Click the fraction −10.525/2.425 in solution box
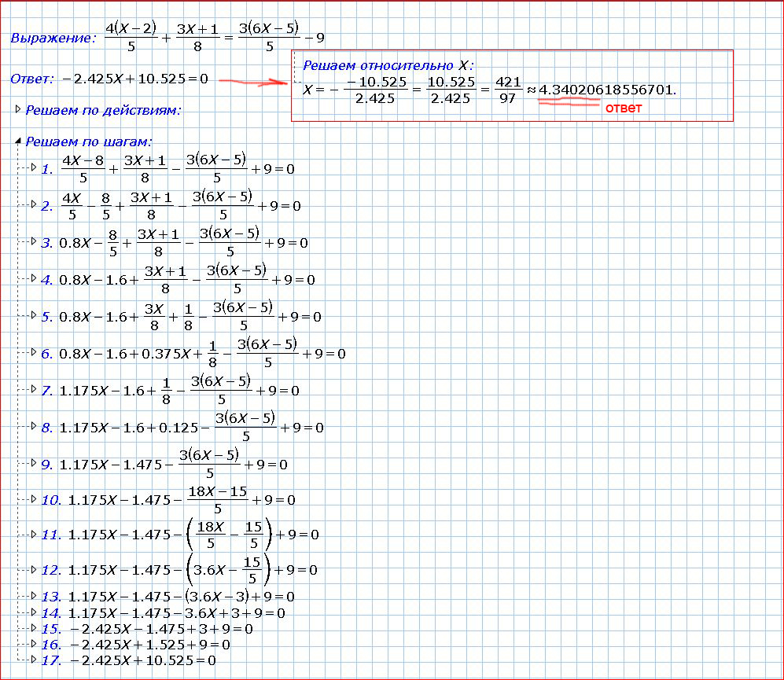784x680 pixels. [x=376, y=90]
